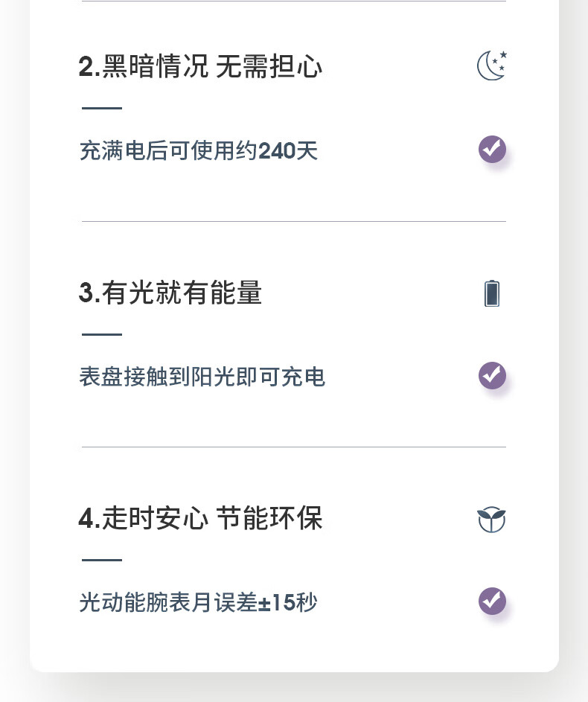Open the heading 4.走时安心 节能环保
This screenshot has height=702, width=588.
click(200, 519)
